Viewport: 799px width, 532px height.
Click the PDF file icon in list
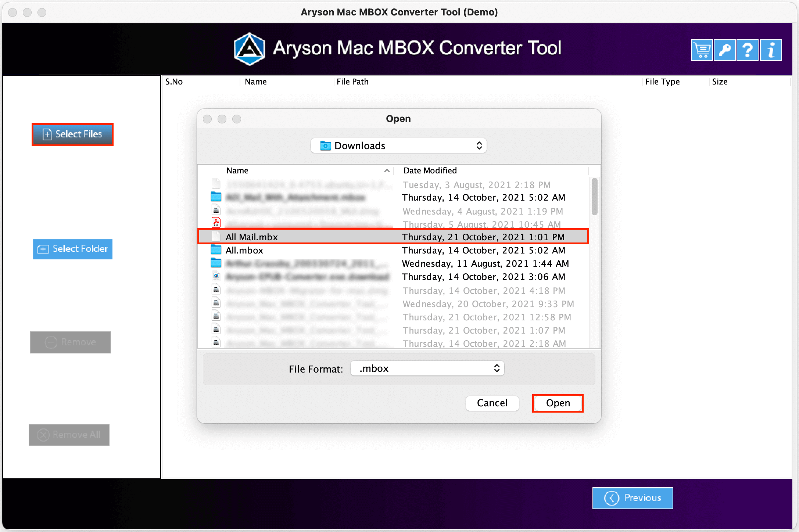[216, 223]
